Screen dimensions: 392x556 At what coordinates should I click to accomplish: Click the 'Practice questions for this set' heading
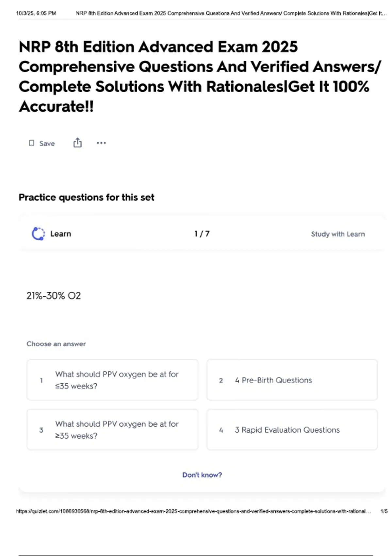[87, 198]
